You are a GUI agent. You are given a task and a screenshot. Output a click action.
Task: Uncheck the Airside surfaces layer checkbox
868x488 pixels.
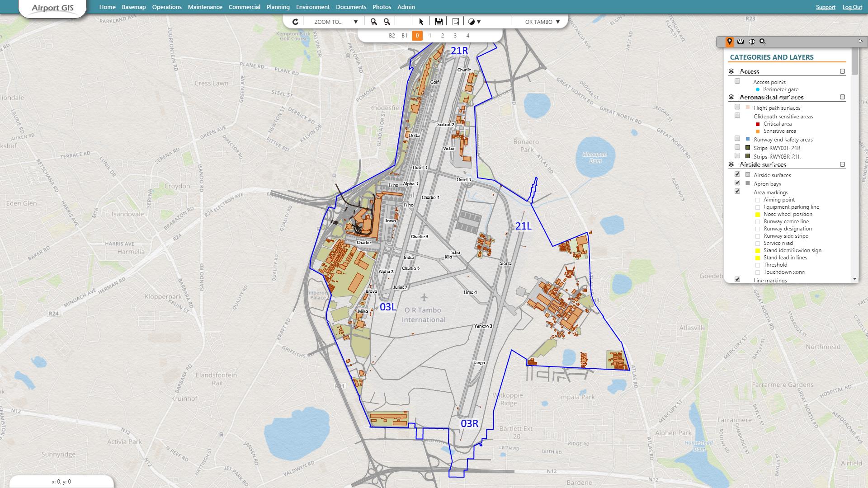tap(737, 174)
